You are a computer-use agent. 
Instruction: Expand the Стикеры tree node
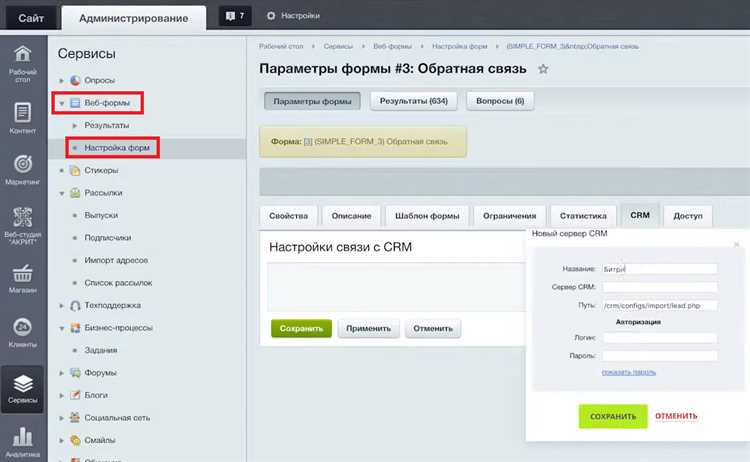tap(61, 170)
